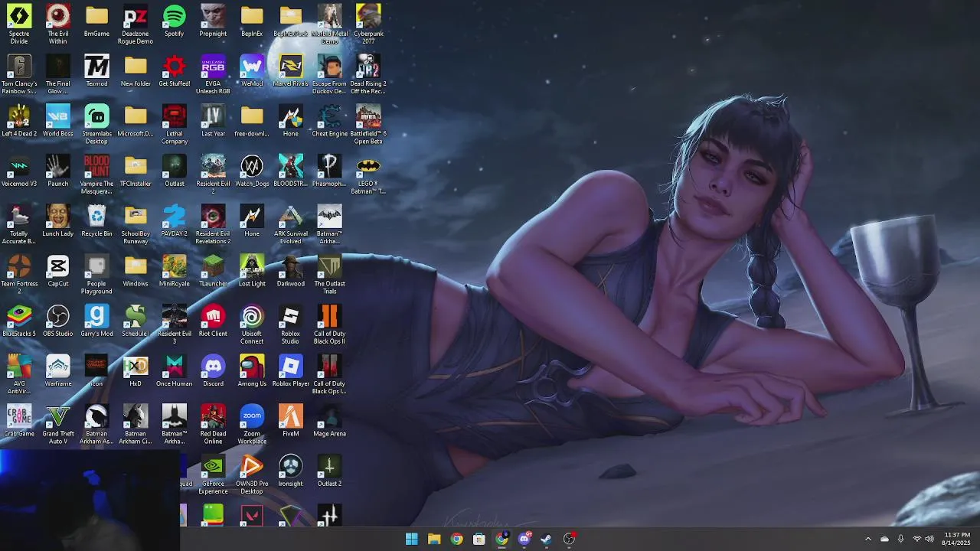Launch People Playground
Viewport: 980px width, 551px height.
[x=96, y=274]
